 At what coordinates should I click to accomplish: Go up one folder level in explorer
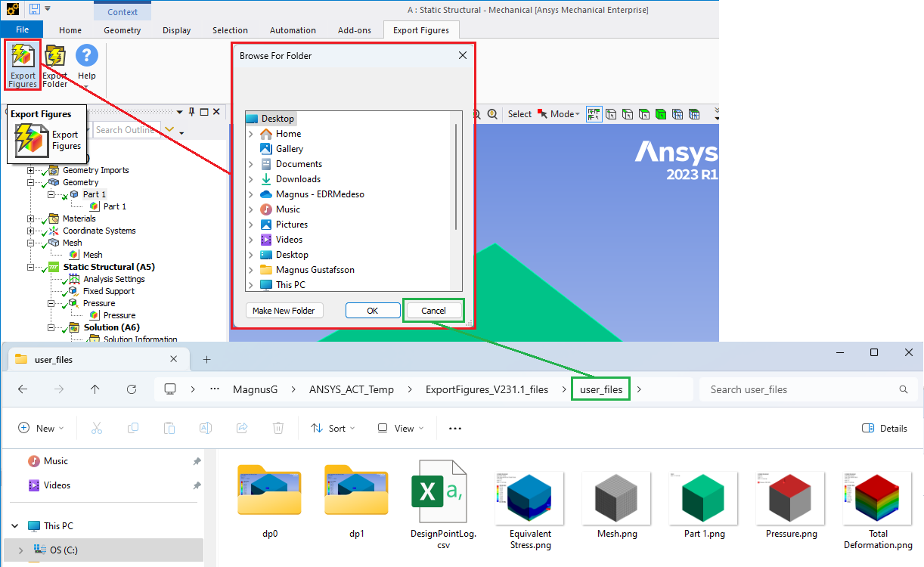(95, 389)
